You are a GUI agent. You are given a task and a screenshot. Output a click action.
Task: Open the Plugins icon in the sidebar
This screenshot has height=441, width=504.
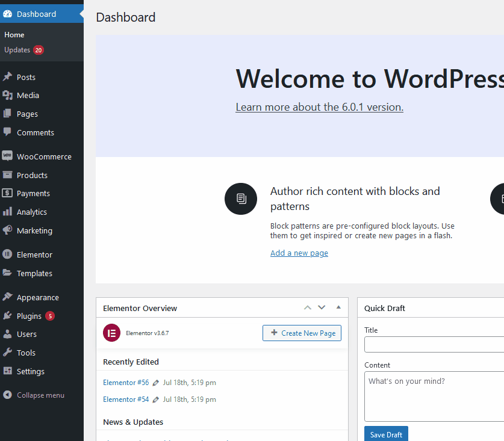8,315
